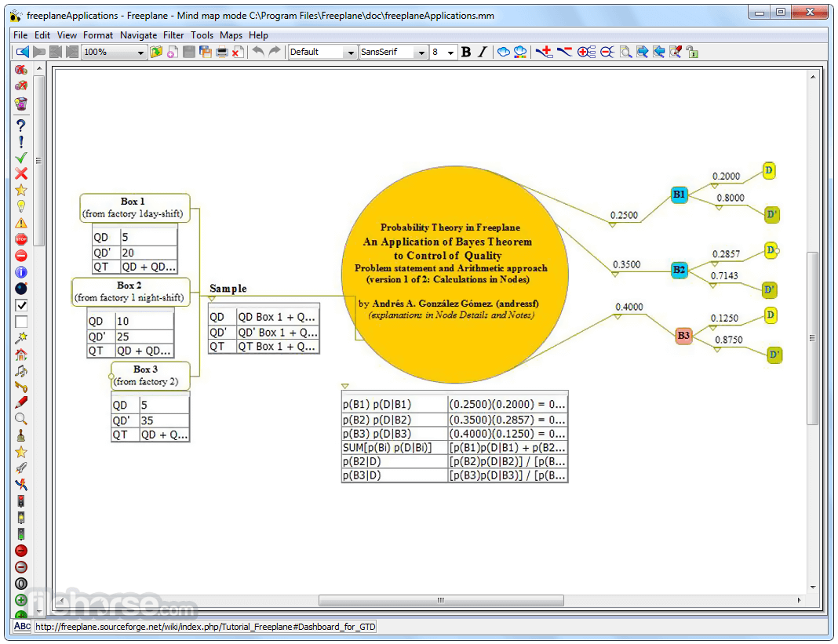
Task: Toggle fold triangle above the p(B1) table
Action: coord(345,386)
